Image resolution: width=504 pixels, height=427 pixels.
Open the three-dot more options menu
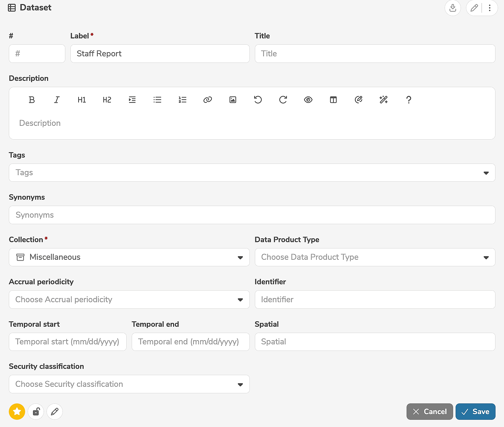490,8
